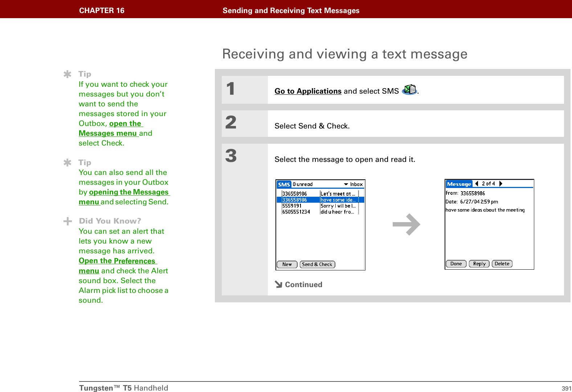Click the heading 'Receiving and viewing a text message'

click(x=345, y=54)
